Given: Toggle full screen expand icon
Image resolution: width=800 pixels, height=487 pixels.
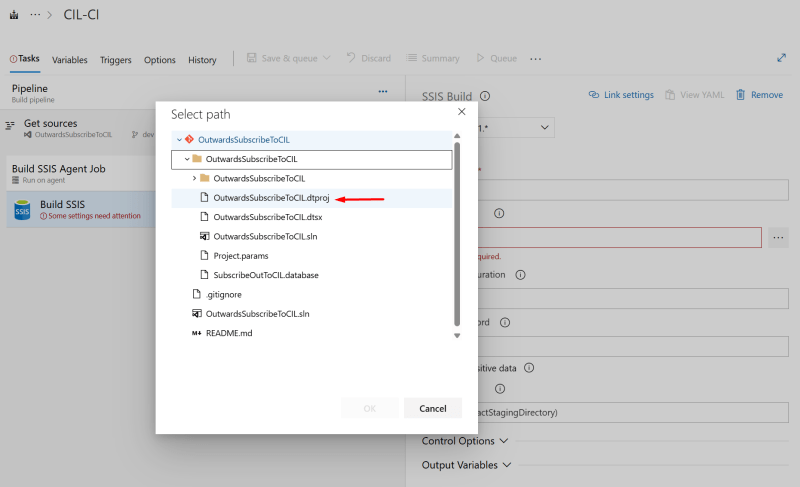Looking at the screenshot, I should 781,58.
